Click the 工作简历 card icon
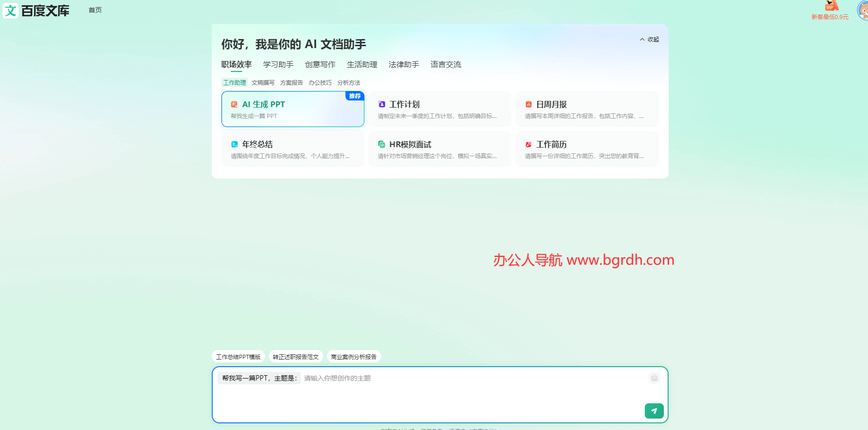Image resolution: width=868 pixels, height=430 pixels. 529,144
